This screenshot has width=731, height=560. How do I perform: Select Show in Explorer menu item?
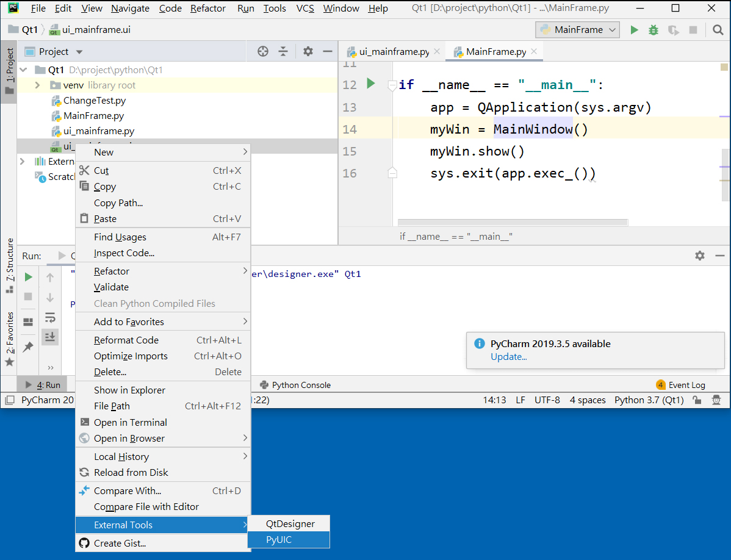pyautogui.click(x=163, y=390)
